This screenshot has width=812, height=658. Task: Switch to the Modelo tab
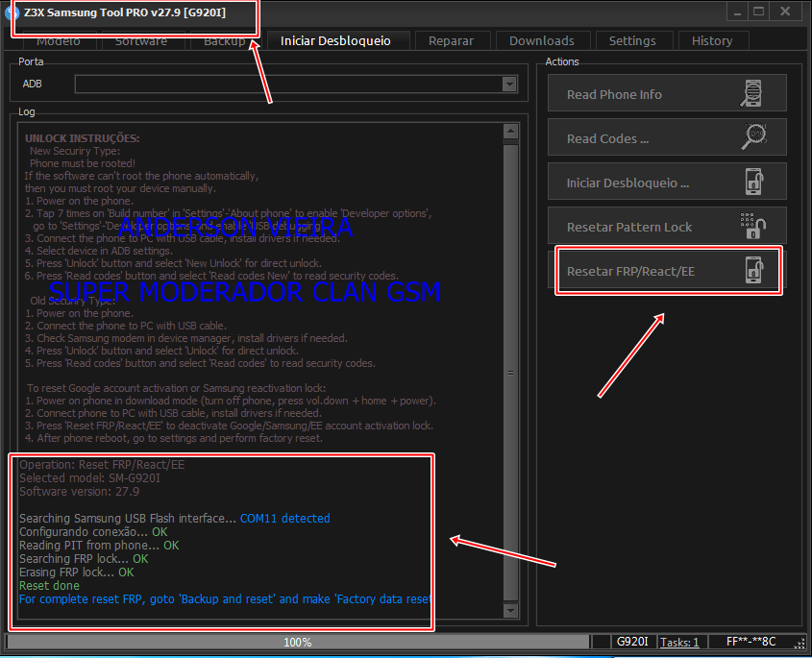[59, 41]
